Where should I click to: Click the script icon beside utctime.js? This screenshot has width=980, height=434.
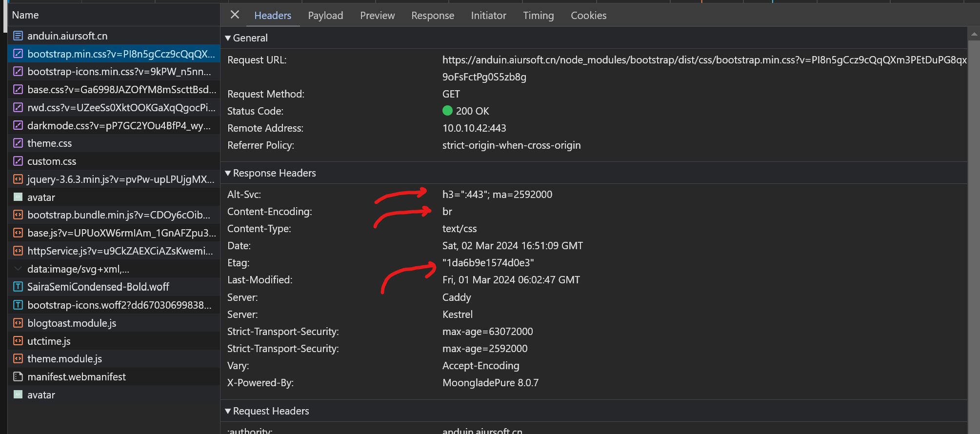pyautogui.click(x=18, y=341)
